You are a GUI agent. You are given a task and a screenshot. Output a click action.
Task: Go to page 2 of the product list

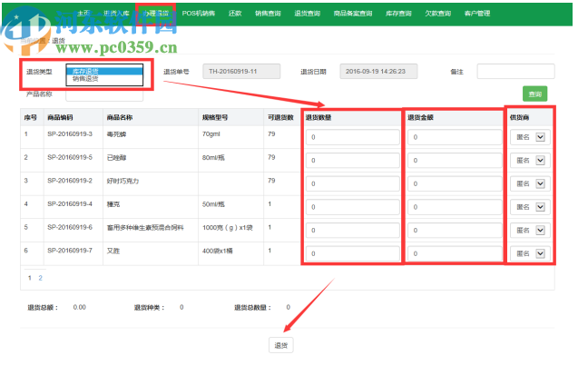click(x=40, y=278)
